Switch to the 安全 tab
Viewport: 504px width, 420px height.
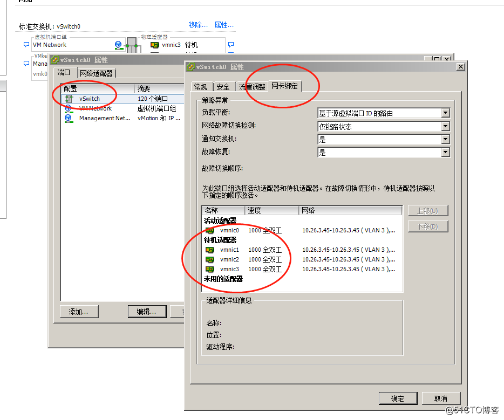(223, 87)
